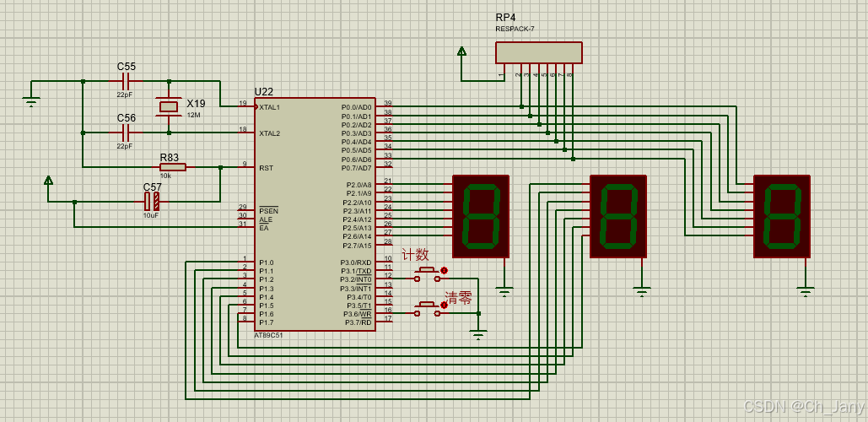Click the P3.6/WR pin label

click(358, 314)
